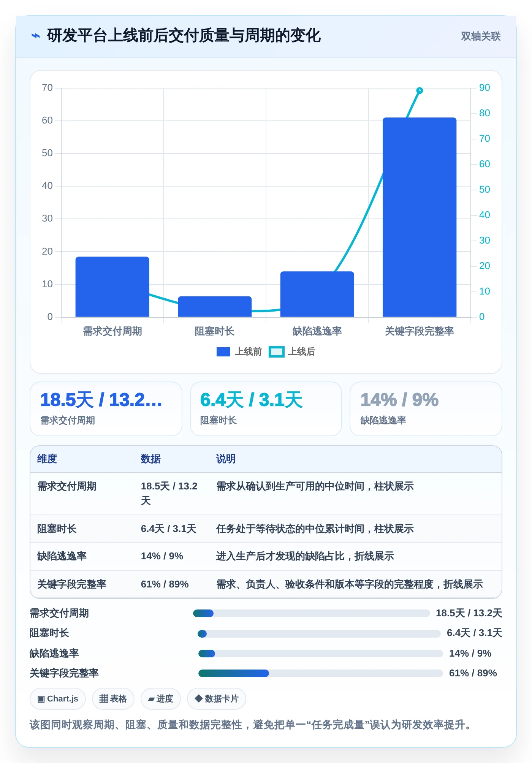Click the lightning icon beside the title
The height and width of the screenshot is (763, 532).
click(35, 36)
